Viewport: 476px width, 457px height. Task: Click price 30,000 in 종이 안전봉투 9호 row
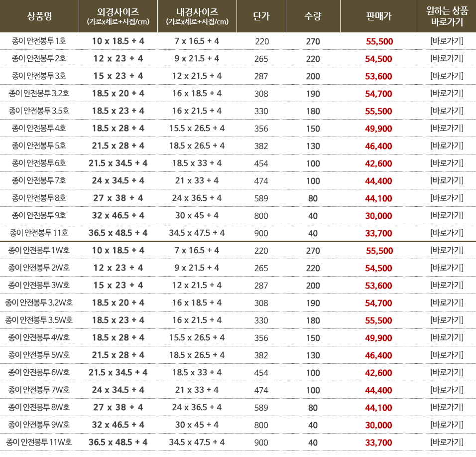378,216
